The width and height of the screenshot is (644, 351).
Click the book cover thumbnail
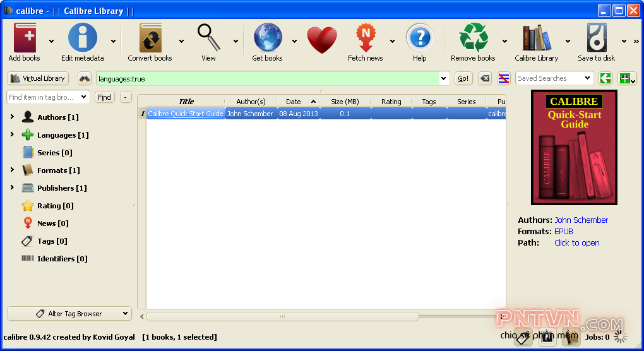click(x=574, y=147)
